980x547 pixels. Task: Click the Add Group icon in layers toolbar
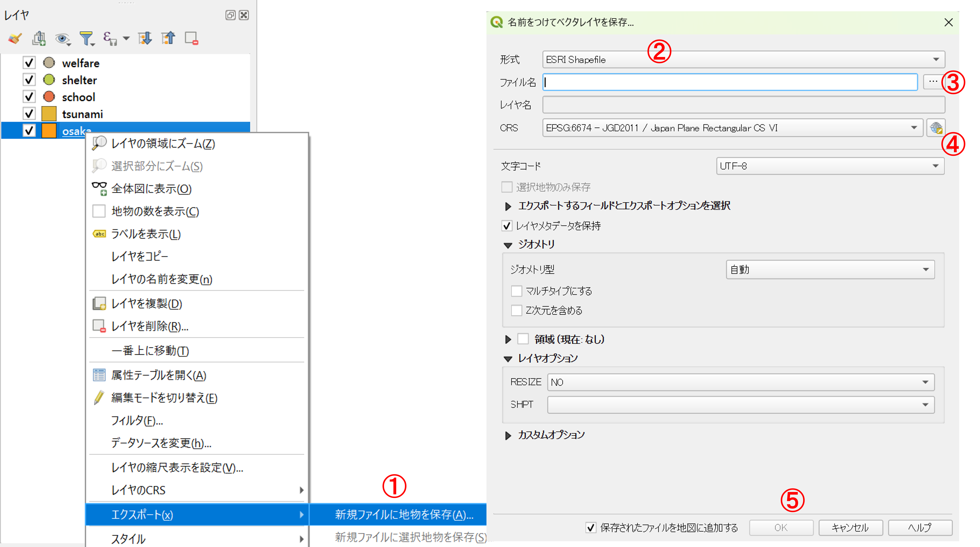tap(39, 38)
